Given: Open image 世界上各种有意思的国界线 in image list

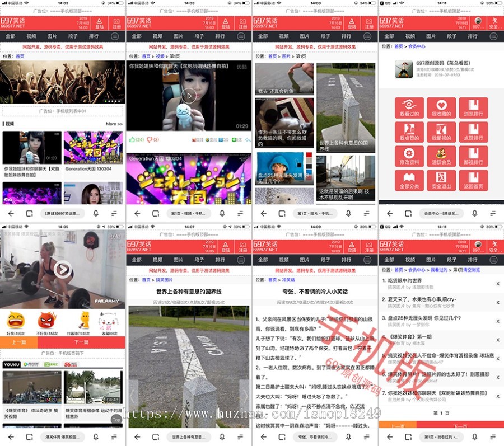Looking at the screenshot, I should pos(346,107).
